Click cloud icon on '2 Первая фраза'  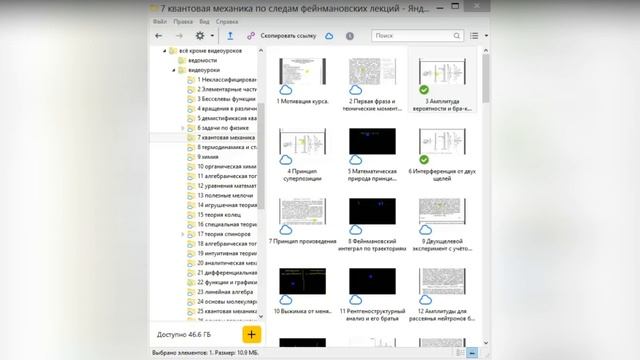(x=356, y=90)
